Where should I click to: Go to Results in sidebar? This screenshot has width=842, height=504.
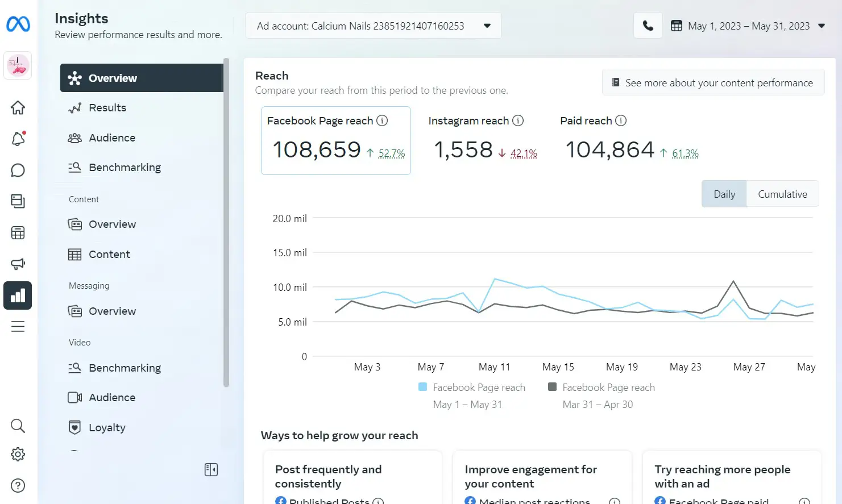point(107,108)
